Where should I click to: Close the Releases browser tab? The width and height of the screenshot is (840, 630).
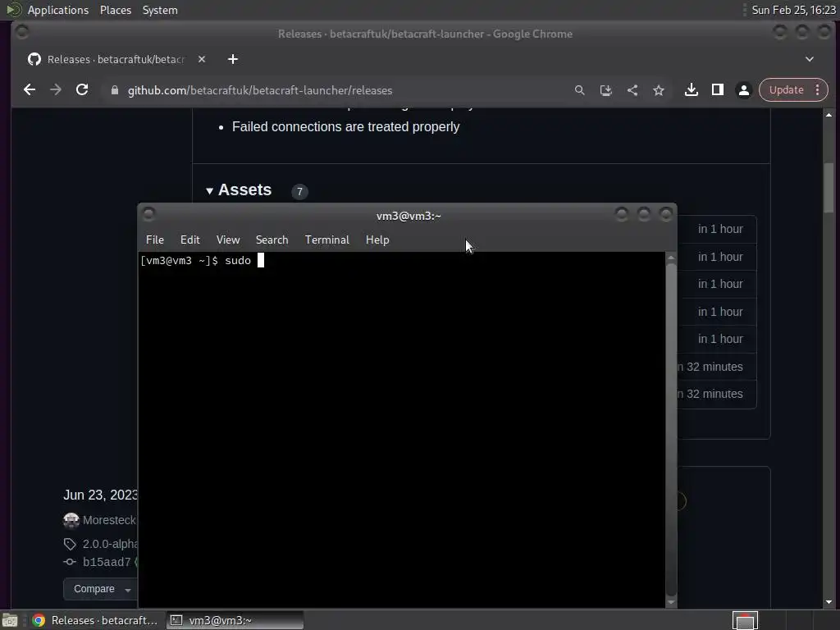[x=202, y=59]
